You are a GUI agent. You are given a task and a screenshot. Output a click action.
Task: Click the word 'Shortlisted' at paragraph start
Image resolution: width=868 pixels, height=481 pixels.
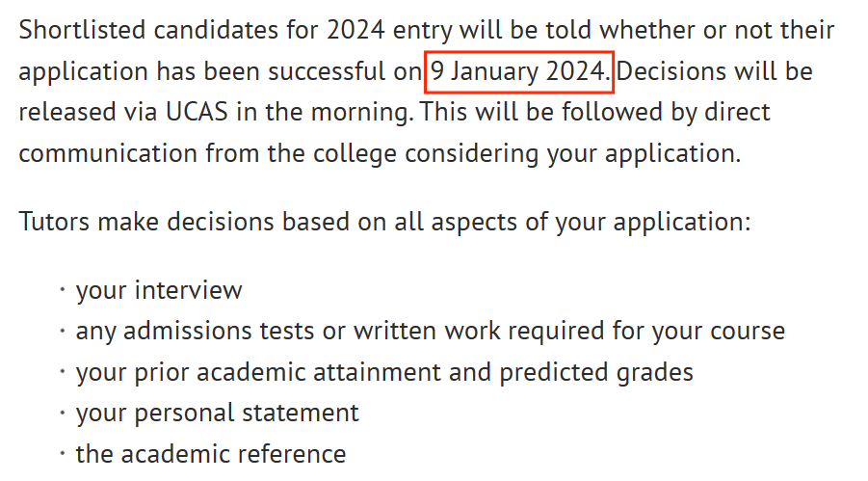click(82, 30)
